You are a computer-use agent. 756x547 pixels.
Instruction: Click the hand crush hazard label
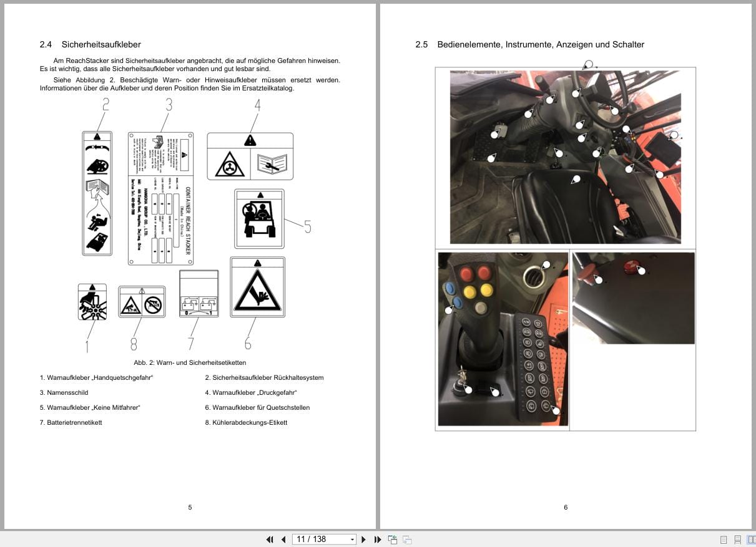[92, 302]
